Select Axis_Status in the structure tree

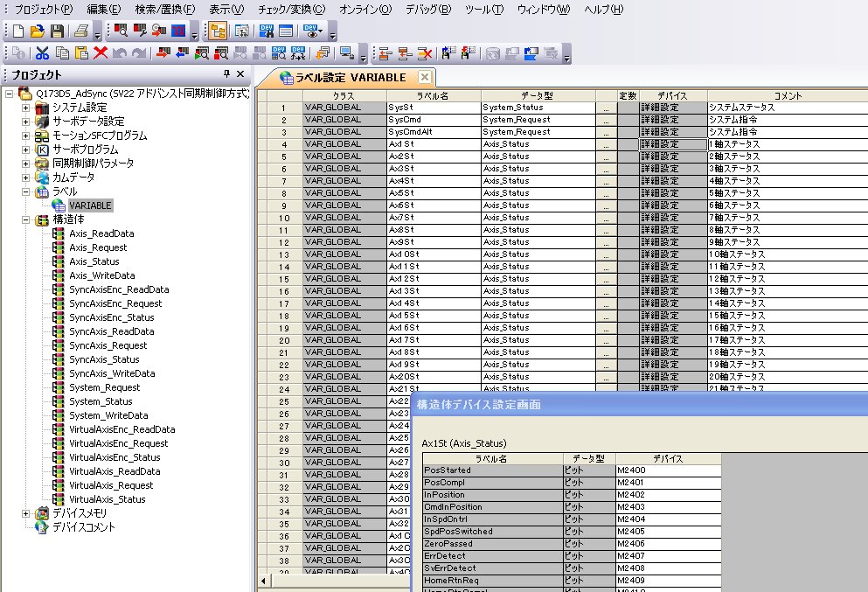pos(94,261)
